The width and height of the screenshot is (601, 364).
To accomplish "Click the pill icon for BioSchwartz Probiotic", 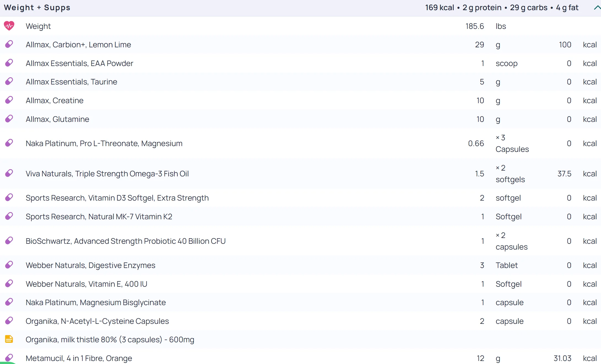I will coord(9,241).
